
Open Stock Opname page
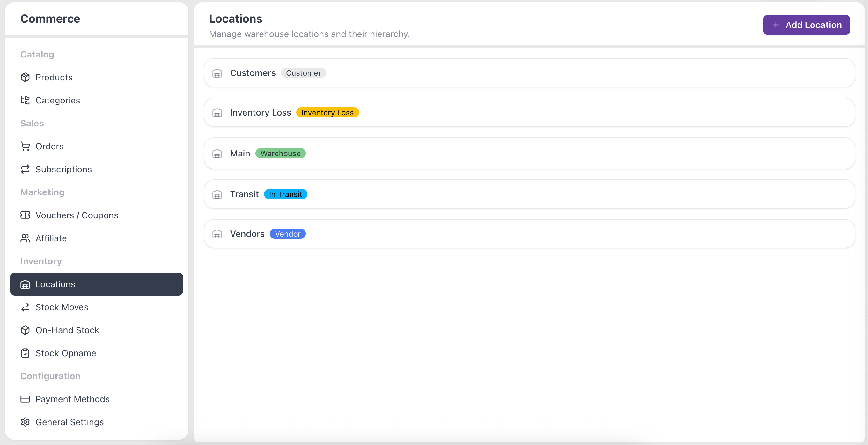(96, 353)
